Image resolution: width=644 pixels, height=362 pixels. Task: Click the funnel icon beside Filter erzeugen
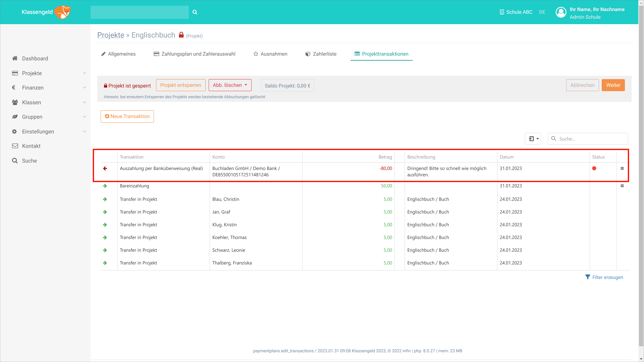(588, 277)
